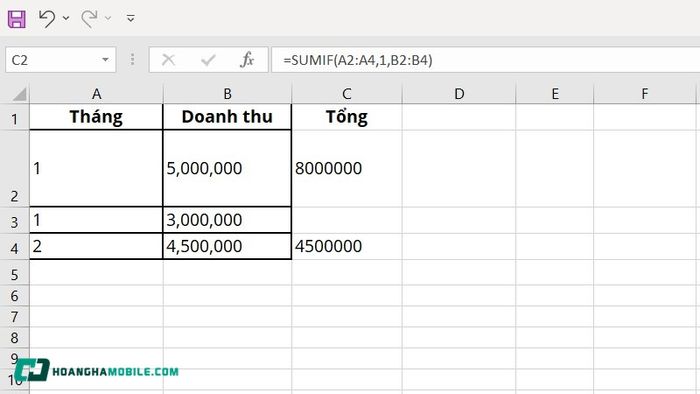Select column E header
The height and width of the screenshot is (394, 700).
[x=555, y=94]
